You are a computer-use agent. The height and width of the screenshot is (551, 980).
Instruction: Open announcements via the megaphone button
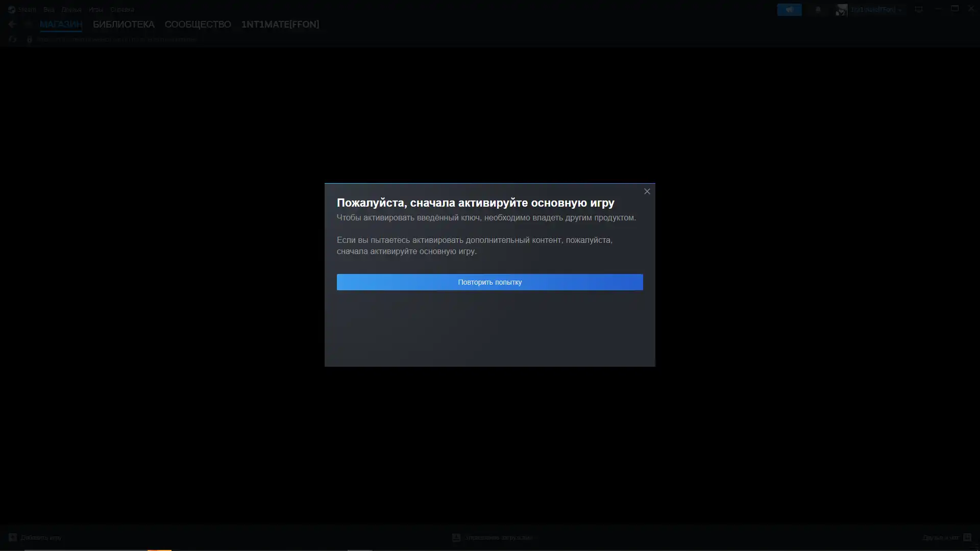pyautogui.click(x=789, y=10)
